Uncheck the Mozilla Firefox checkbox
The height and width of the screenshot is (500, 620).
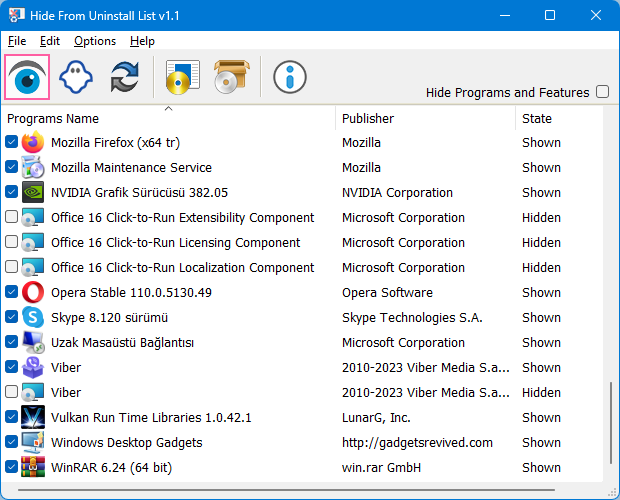point(11,142)
